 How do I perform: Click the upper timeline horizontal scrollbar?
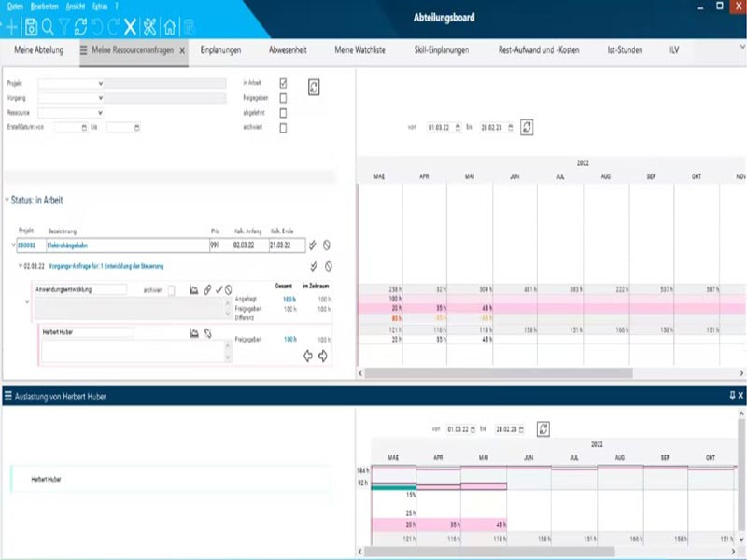tap(499, 373)
